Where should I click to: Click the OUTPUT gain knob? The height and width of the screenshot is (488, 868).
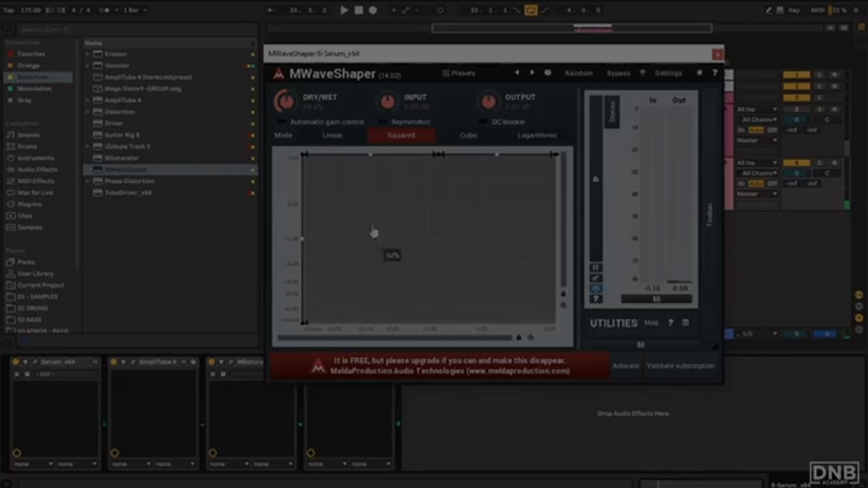(x=488, y=102)
